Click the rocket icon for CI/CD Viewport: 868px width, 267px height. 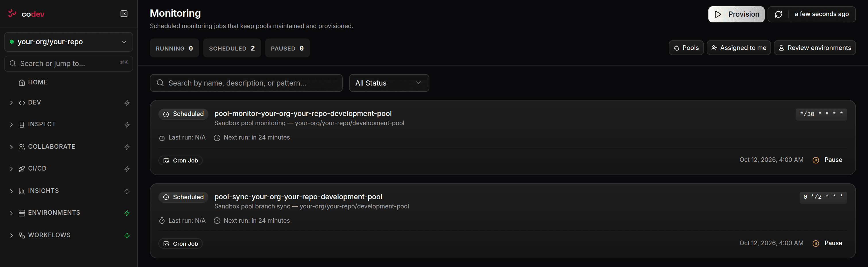point(22,169)
